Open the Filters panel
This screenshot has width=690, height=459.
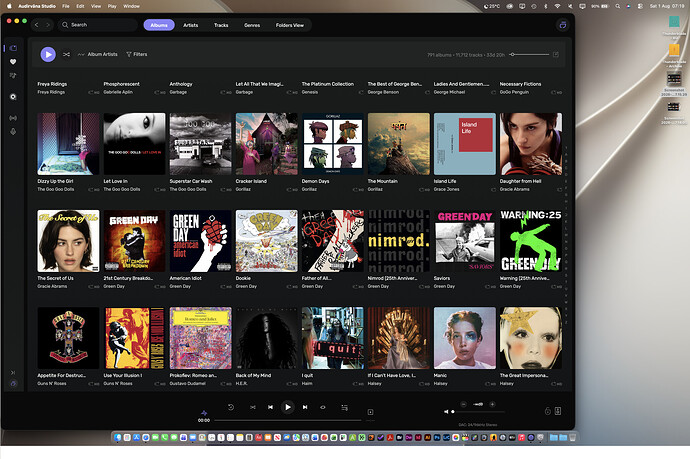pos(137,55)
